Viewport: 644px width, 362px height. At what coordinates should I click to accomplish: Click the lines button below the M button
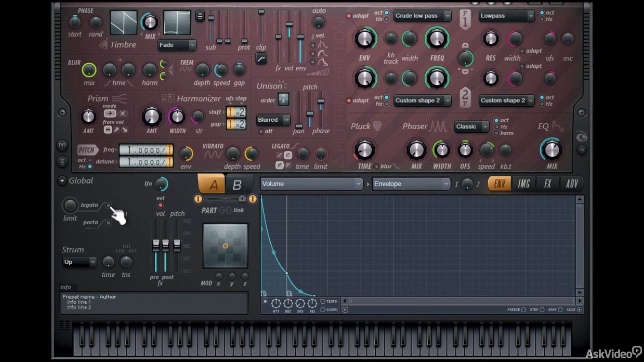pyautogui.click(x=62, y=162)
